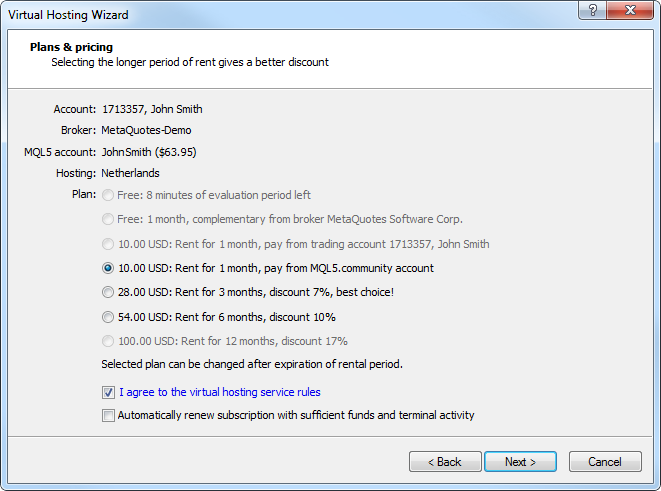661x491 pixels.
Task: Click the JohnSmith ($63.95) balance text
Action: point(149,152)
